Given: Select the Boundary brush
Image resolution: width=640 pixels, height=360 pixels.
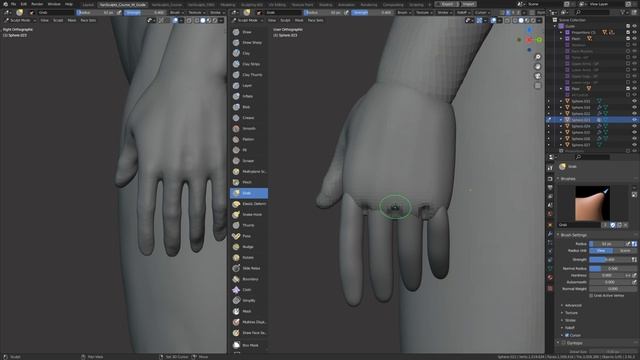Looking at the screenshot, I should pos(249,279).
